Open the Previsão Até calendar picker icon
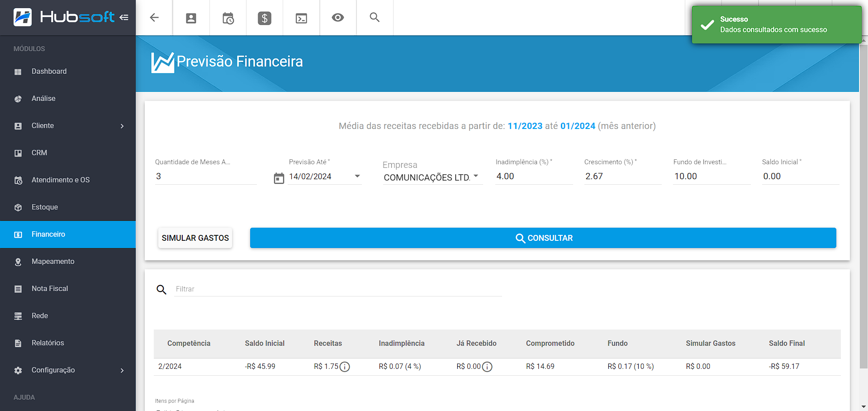Screen dimensions: 868x411 (x=279, y=178)
